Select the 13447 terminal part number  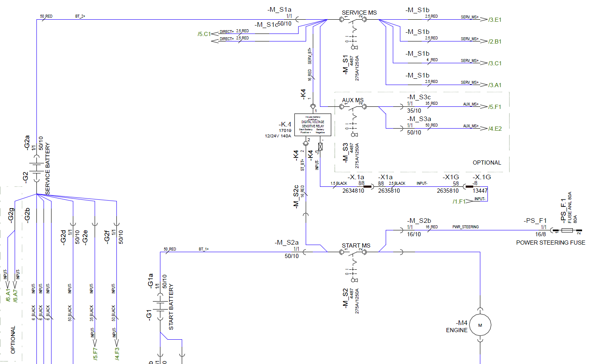tap(480, 191)
